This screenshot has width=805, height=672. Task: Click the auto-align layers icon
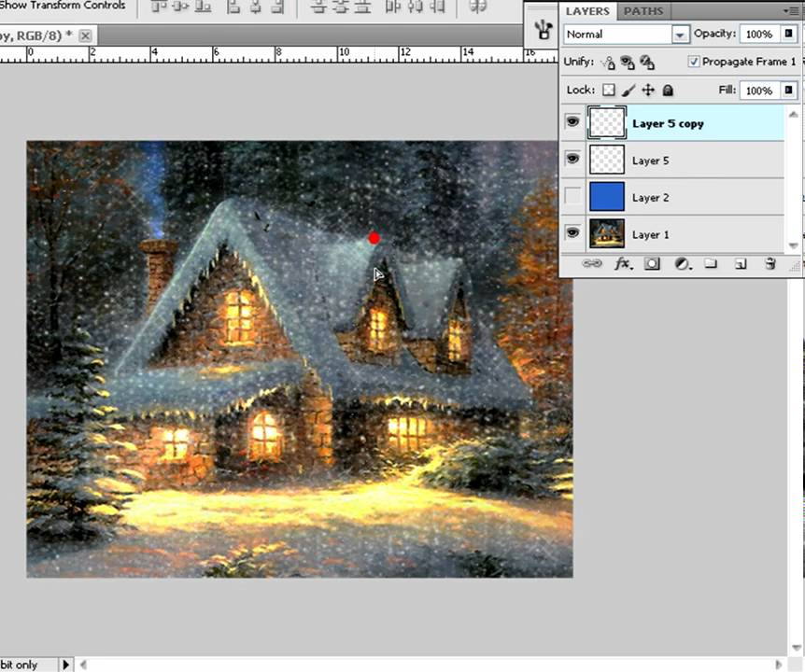477,7
